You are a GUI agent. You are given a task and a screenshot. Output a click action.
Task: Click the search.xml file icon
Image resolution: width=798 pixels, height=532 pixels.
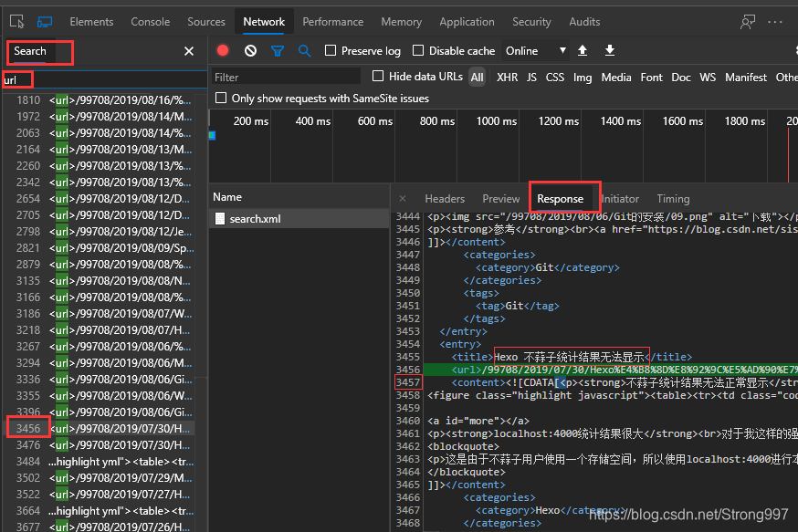(x=220, y=219)
